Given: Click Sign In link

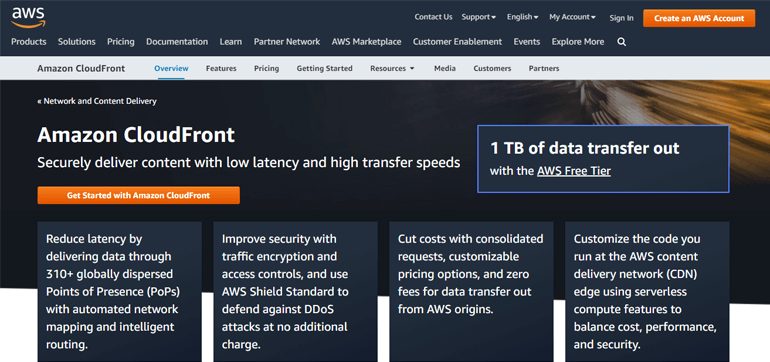Looking at the screenshot, I should 621,18.
